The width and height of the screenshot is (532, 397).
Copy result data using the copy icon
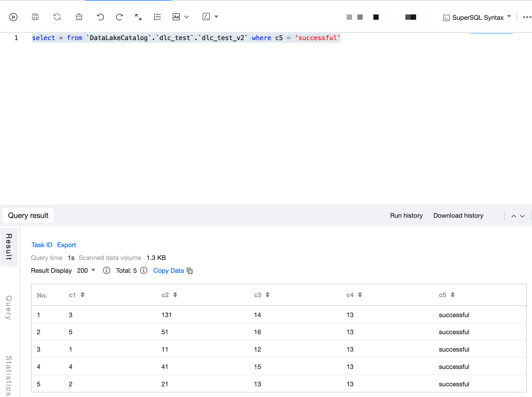pos(190,271)
